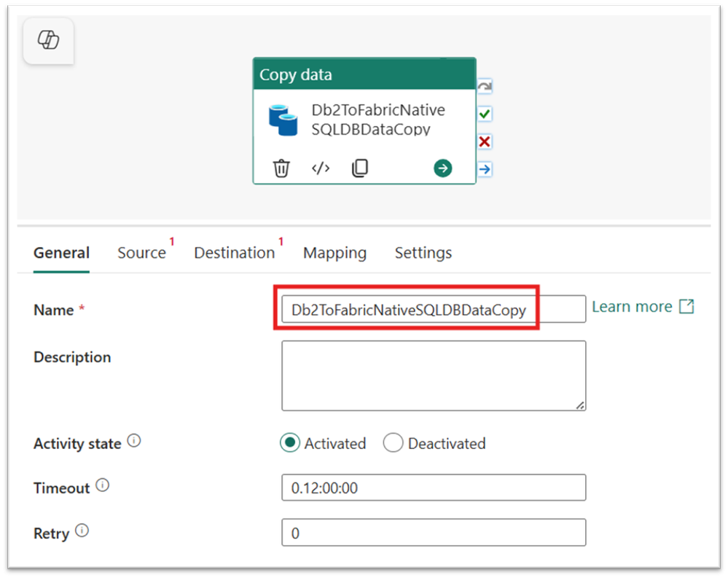The image size is (728, 578).
Task: Select the On fail red X connector
Action: pyautogui.click(x=485, y=141)
